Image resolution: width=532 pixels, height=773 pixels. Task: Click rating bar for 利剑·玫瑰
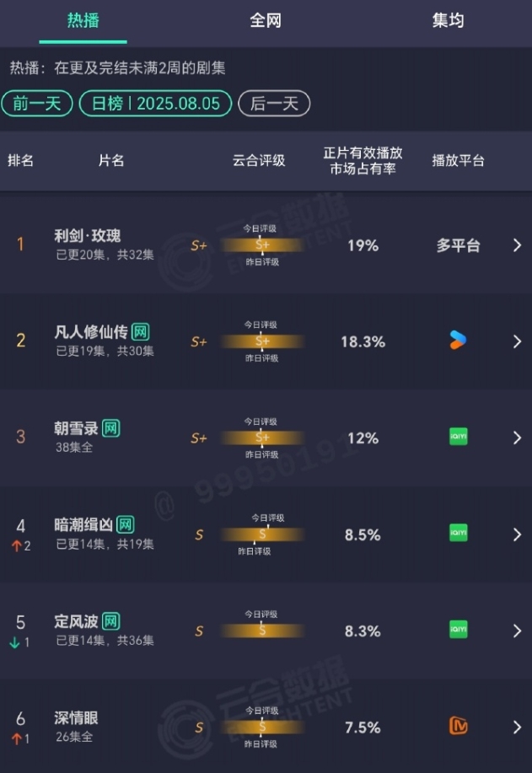click(262, 245)
